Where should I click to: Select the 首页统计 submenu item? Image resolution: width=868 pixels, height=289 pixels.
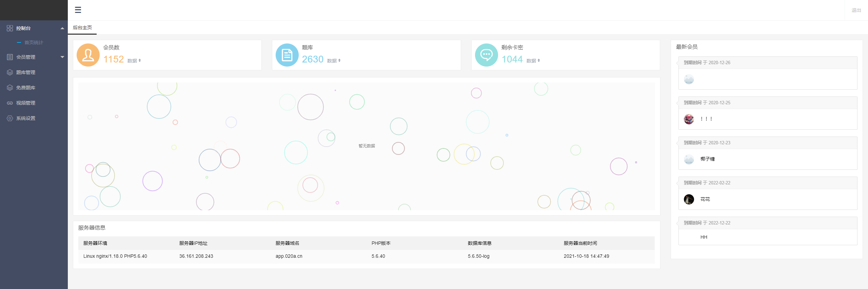point(34,42)
